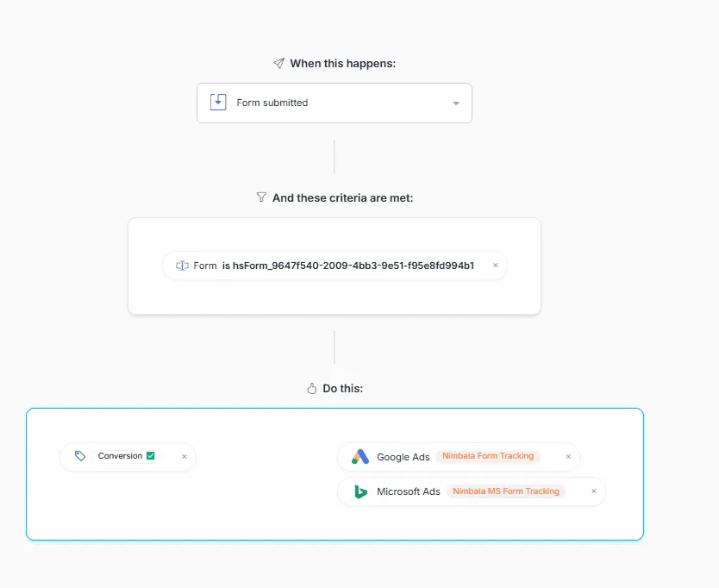This screenshot has width=719, height=588.
Task: Click the thumbs-up icon beside Do this
Action: 312,389
